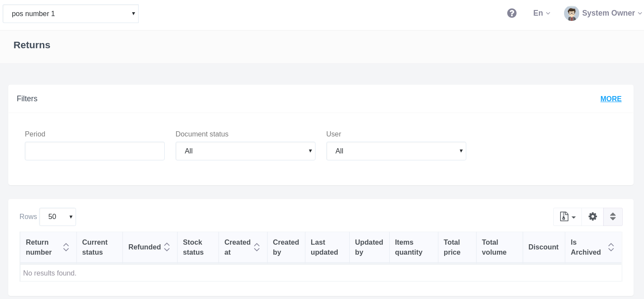Sort by Created at column arrows

click(257, 247)
